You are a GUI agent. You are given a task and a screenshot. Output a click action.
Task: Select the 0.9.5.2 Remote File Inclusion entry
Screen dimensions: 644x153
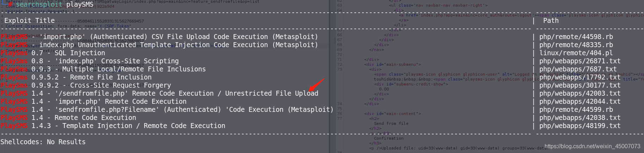pyautogui.click(x=76, y=77)
